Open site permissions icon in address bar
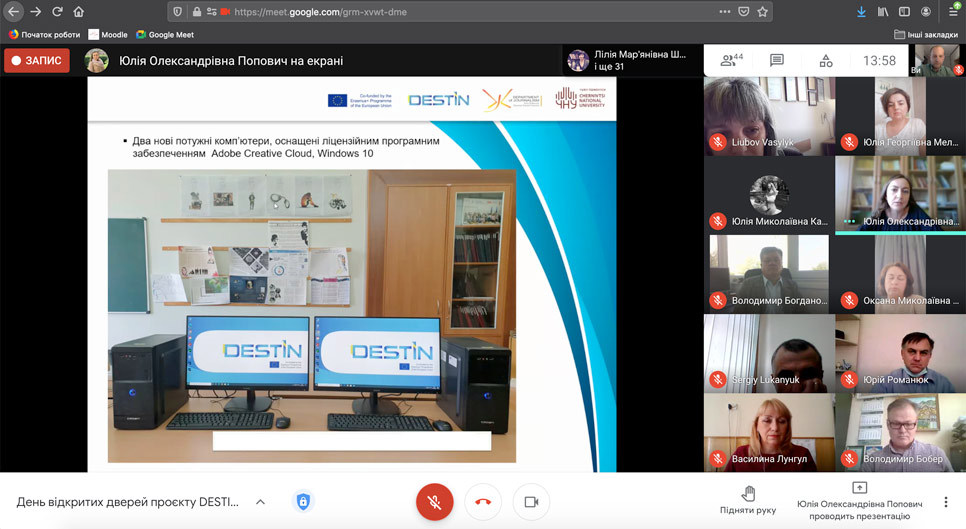Image resolution: width=966 pixels, height=529 pixels. [211, 12]
